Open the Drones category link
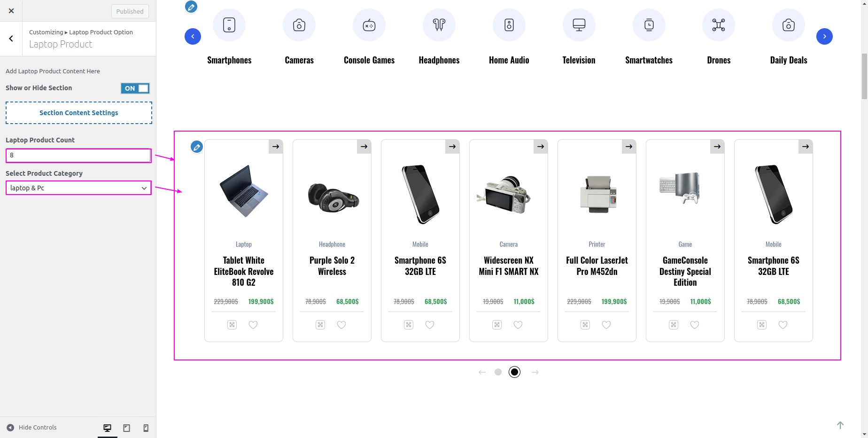 click(719, 60)
